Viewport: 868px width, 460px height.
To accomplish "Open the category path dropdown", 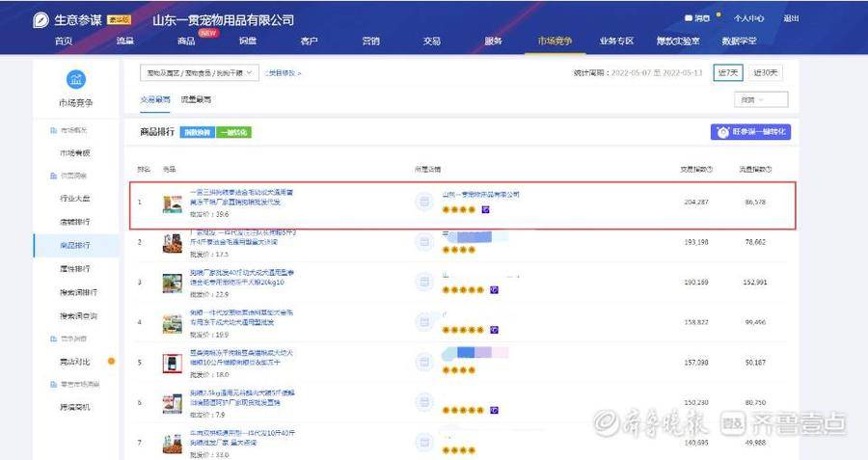I will click(200, 73).
